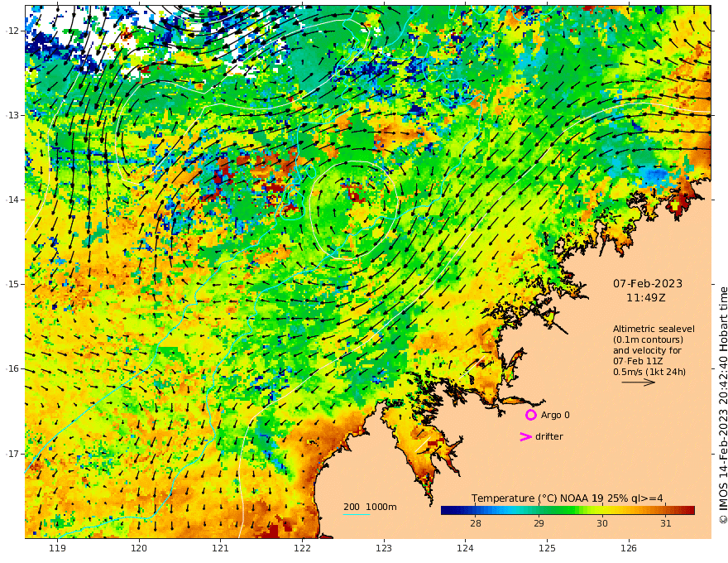The image size is (728, 563).
Task: Click the longitude axis label 125
Action: (548, 549)
